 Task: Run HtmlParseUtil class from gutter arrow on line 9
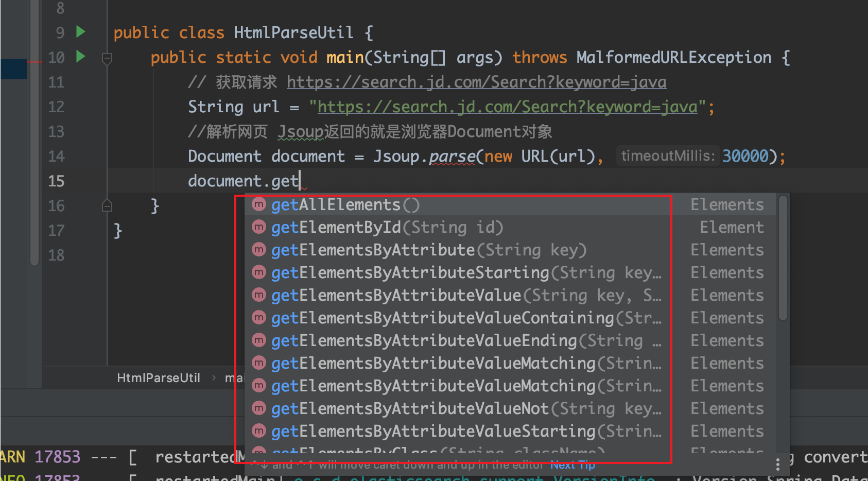point(80,32)
